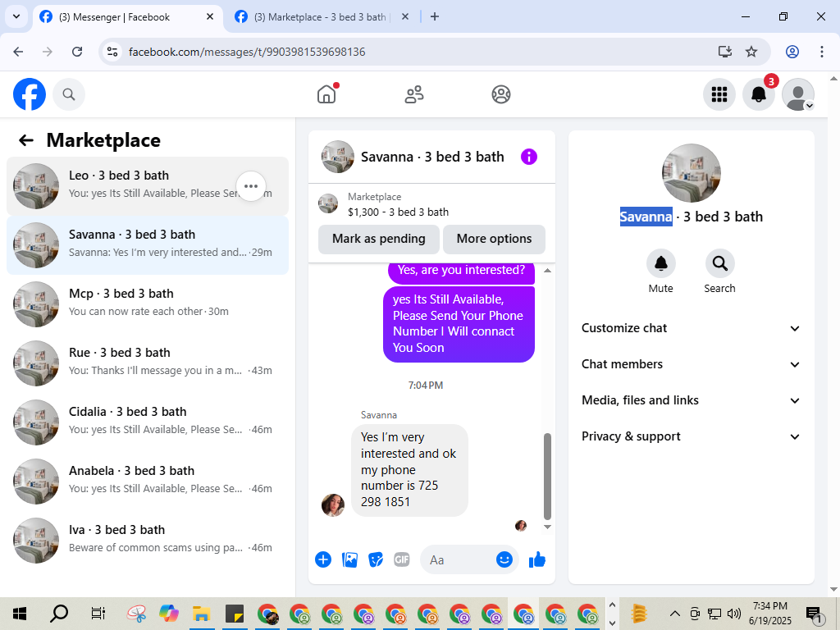
Task: Click Savanna chat header title
Action: click(x=432, y=157)
